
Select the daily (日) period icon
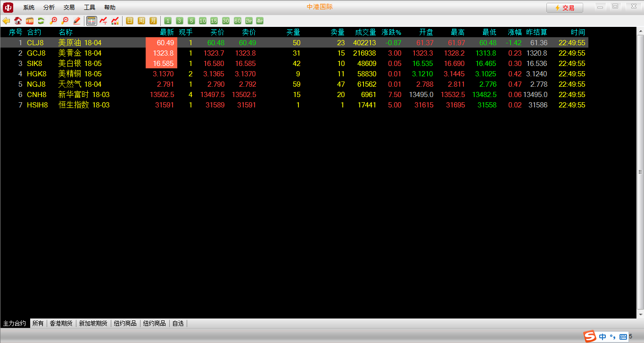130,21
